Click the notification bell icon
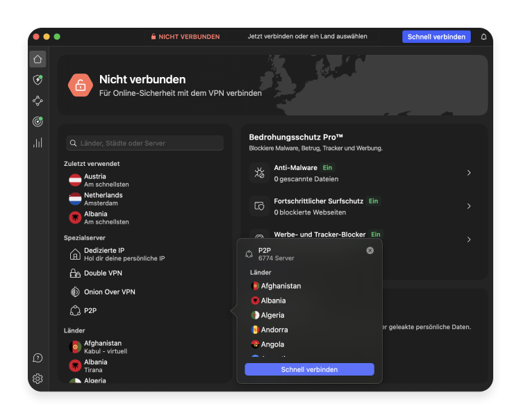This screenshot has height=420, width=521. click(x=483, y=37)
